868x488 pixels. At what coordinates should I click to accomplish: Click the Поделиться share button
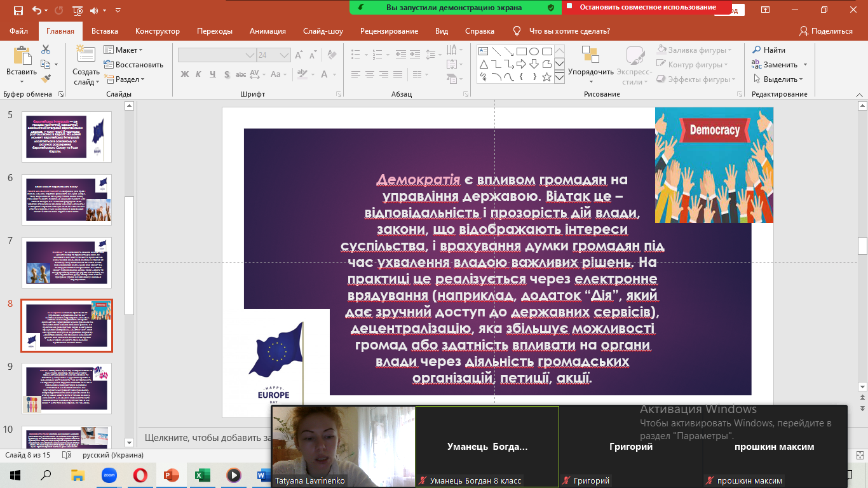tap(826, 31)
